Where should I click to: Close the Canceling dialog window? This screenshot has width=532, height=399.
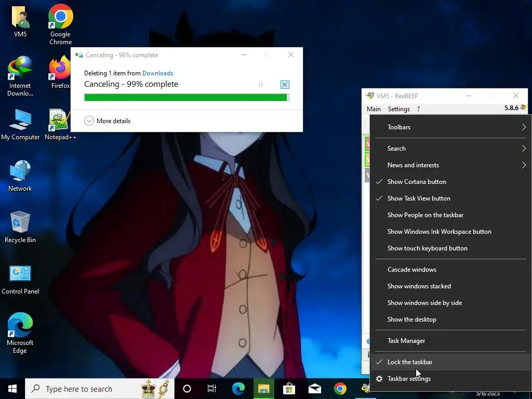point(291,55)
